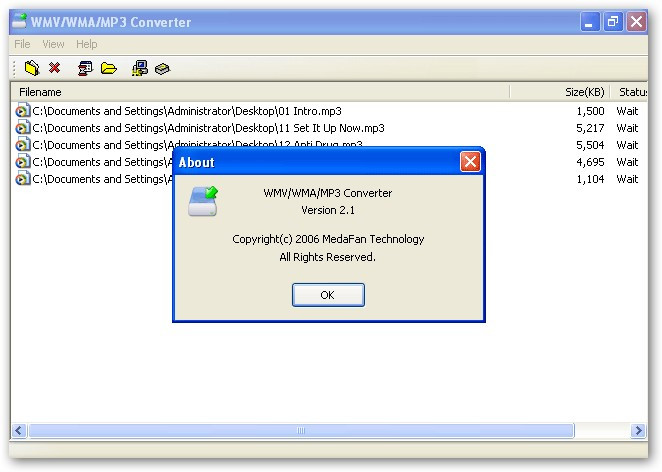The width and height of the screenshot is (662, 472).
Task: Click the gray device toolbar icon
Action: tap(162, 68)
